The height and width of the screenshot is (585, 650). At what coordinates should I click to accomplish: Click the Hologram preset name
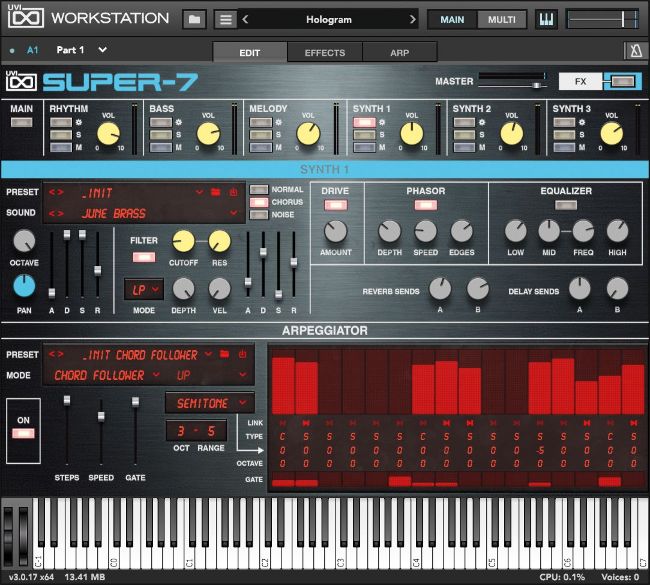click(x=329, y=19)
